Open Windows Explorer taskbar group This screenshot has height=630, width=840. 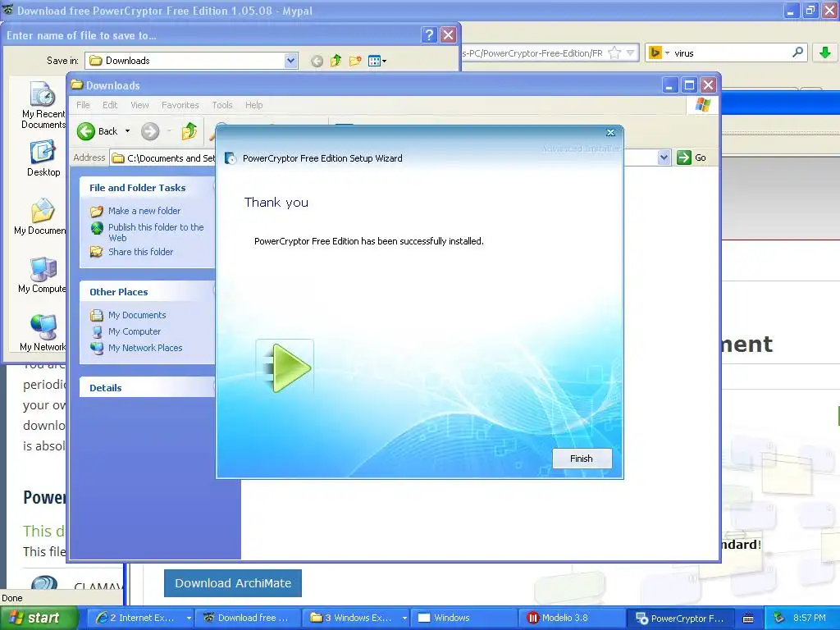[356, 618]
